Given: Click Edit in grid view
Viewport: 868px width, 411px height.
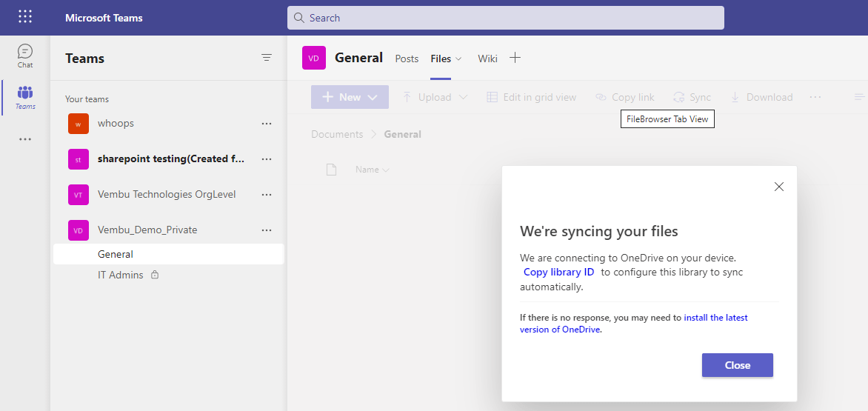Looking at the screenshot, I should click(x=532, y=97).
